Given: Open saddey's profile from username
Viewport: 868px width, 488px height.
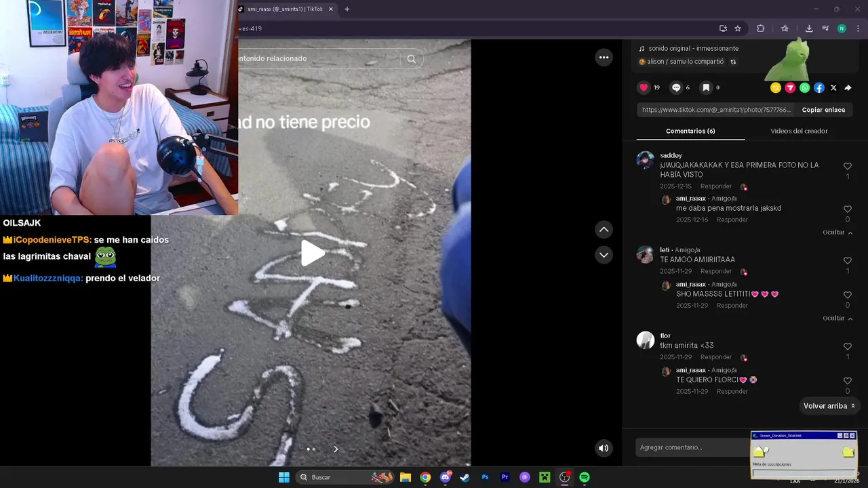Looking at the screenshot, I should (x=671, y=155).
